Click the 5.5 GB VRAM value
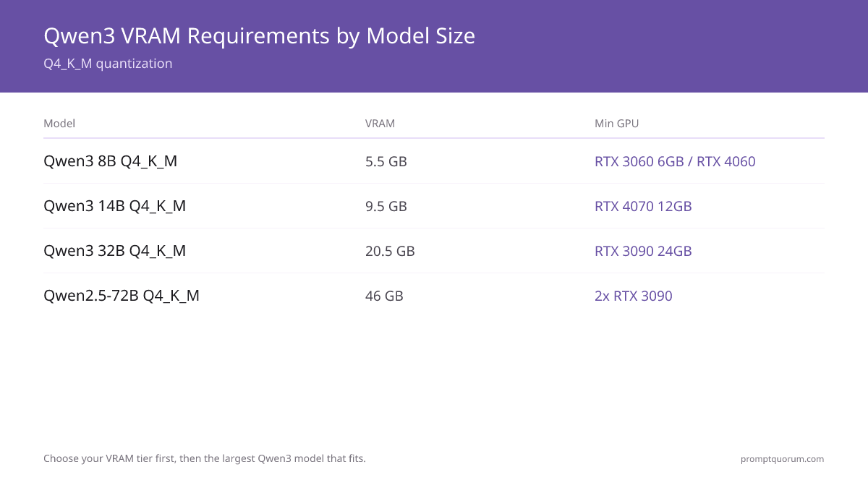This screenshot has width=868, height=488. [x=386, y=161]
